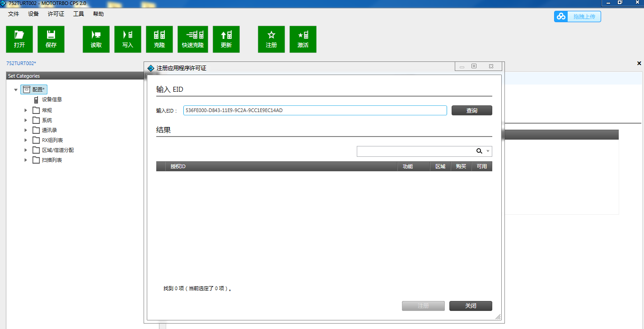Viewport: 644px width, 329px height.
Task: Select 设备信息 in the tree
Action: click(x=51, y=99)
